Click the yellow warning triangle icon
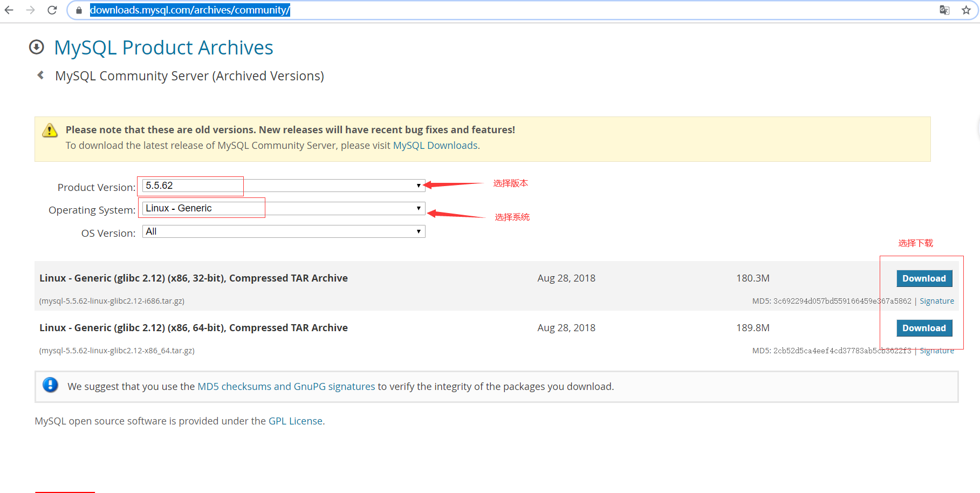 click(x=50, y=130)
